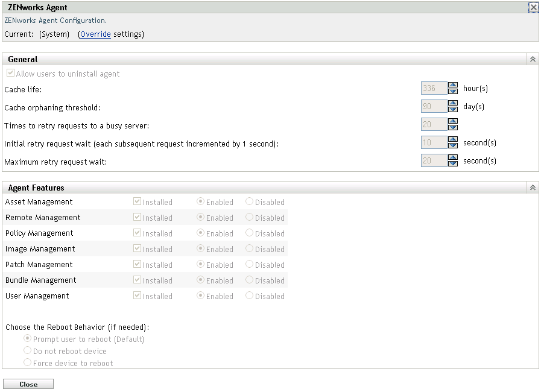
Task: Choose Do not reboot device option
Action: click(27, 351)
